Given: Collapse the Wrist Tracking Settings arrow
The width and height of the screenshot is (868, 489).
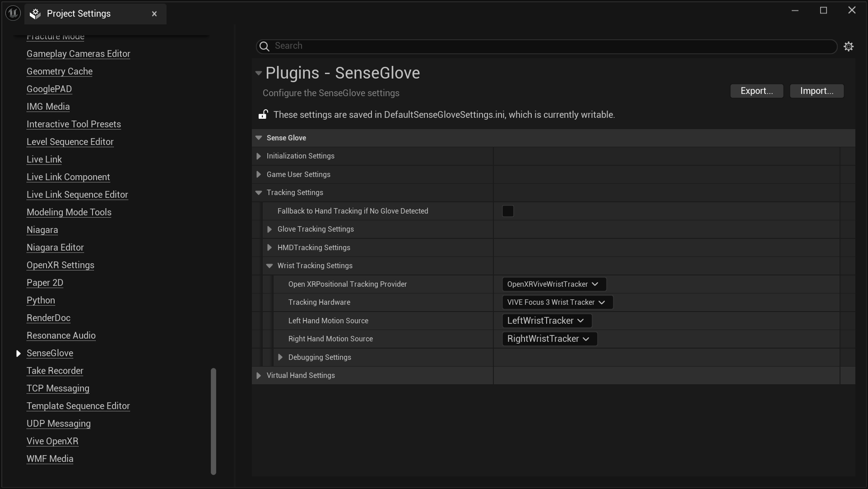Looking at the screenshot, I should 269,265.
